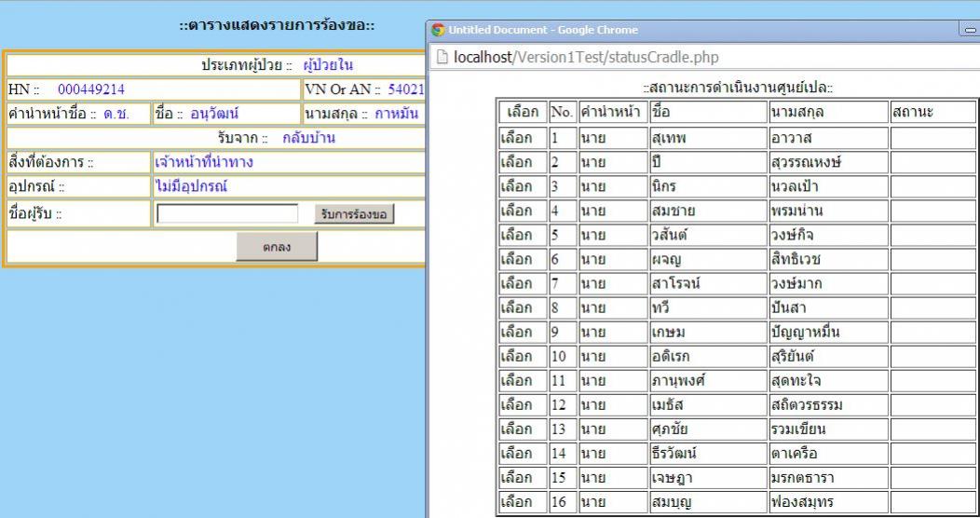Image resolution: width=980 pixels, height=518 pixels.
Task: Click เลือก for row 10 อดิเรก
Action: (522, 356)
